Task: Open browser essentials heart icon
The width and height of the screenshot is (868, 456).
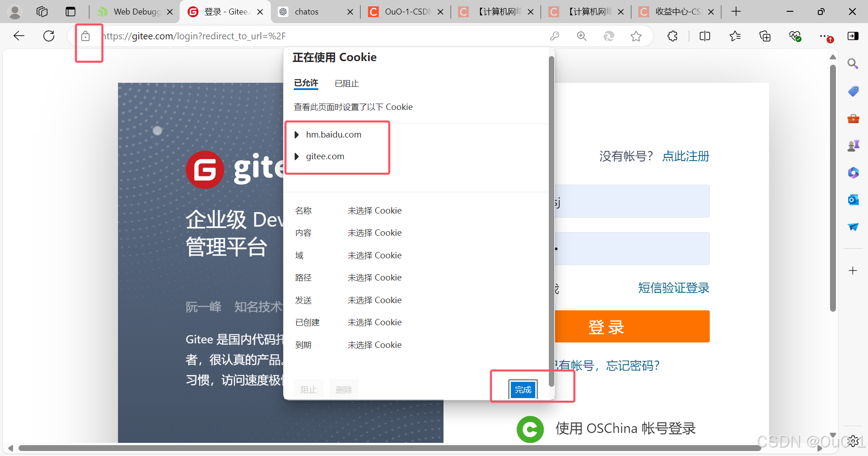Action: (795, 36)
